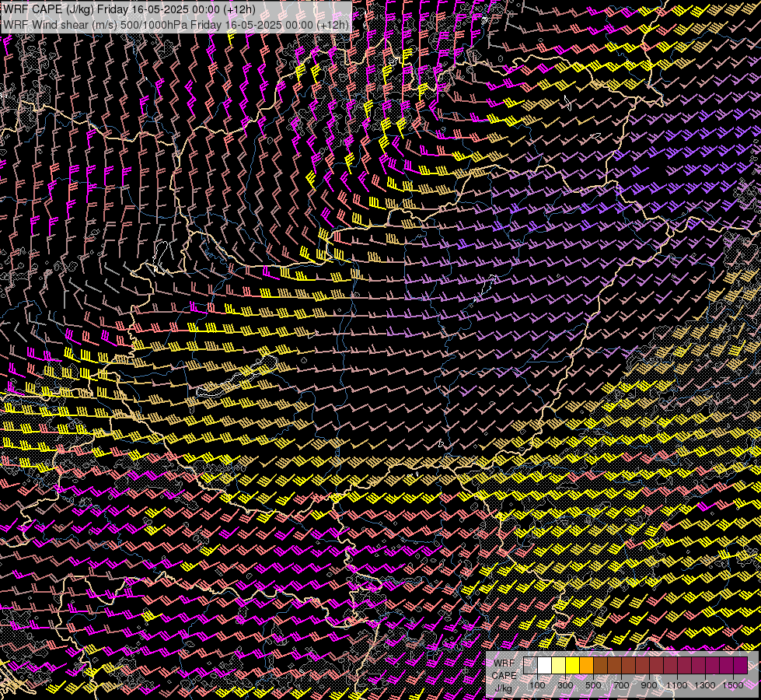Click the 'WRF CAPE (J/kg) Friday 16-05-2025' title line
The image size is (761, 700).
click(129, 9)
